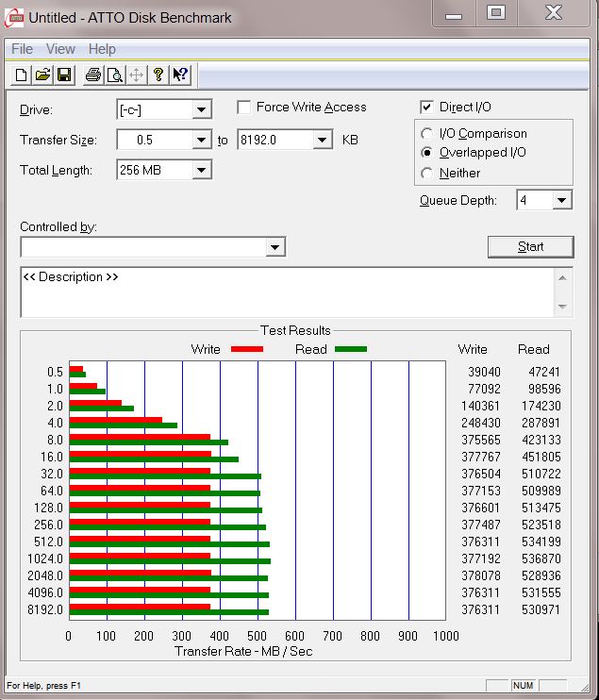Uncheck the Direct I/O checkbox
This screenshot has height=700, width=599.
[426, 108]
